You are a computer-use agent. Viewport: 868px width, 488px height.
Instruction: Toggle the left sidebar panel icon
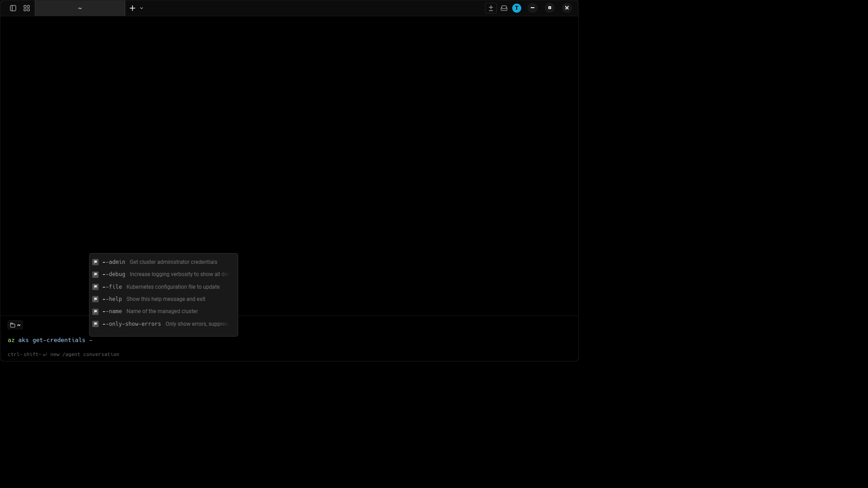pos(13,8)
